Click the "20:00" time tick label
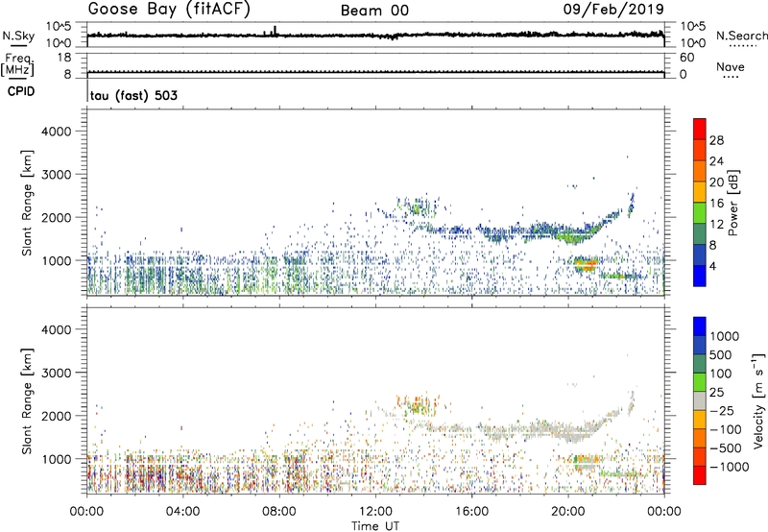Viewport: 768px width, 532px height. 568,512
